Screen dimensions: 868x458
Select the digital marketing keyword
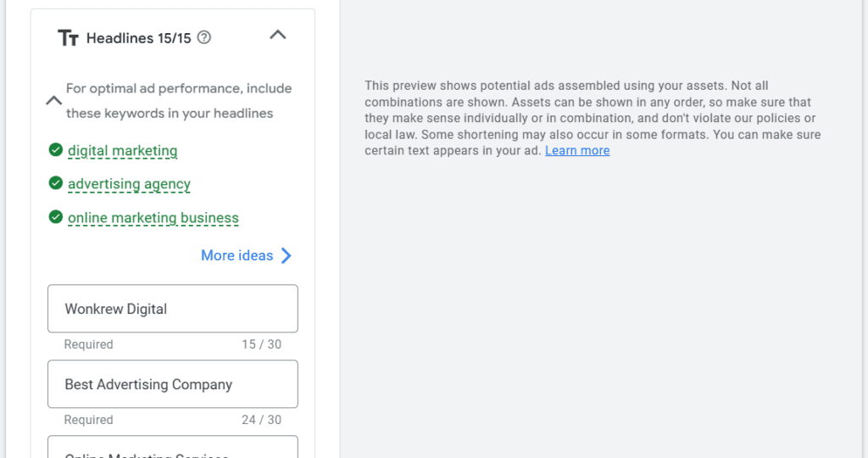coord(123,151)
